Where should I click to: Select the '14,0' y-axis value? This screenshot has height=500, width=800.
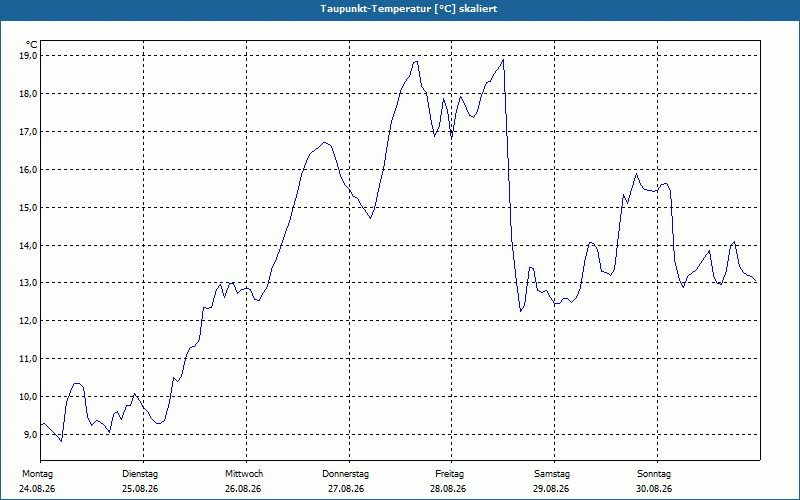coord(28,245)
